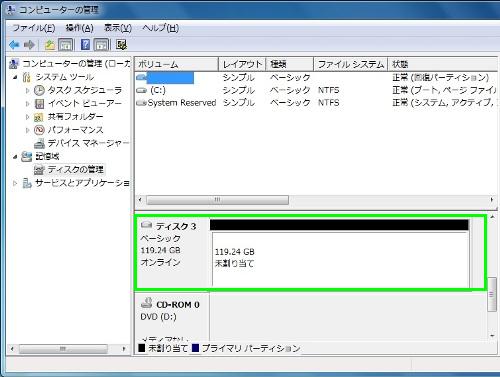500x377 pixels.
Task: Click tree pane horizontal scrollbar thumb
Action: [63, 349]
